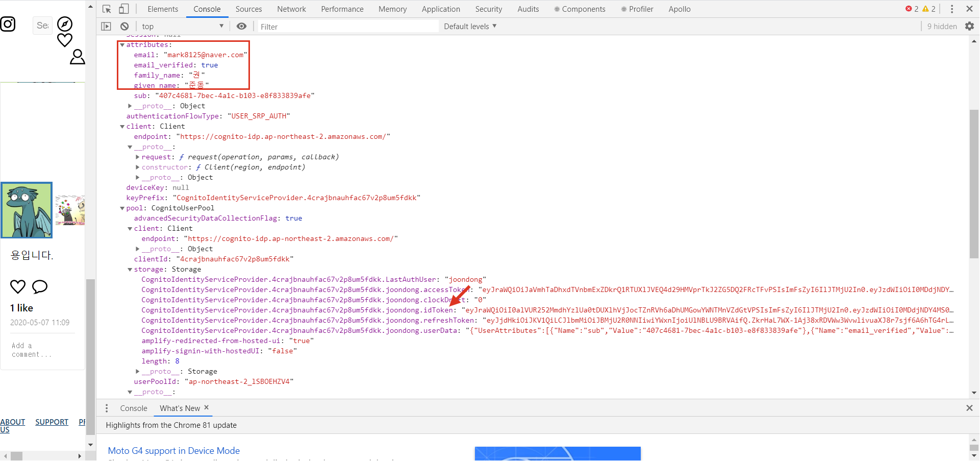Open the top execution context dropdown
This screenshot has width=980, height=461.
pos(183,26)
